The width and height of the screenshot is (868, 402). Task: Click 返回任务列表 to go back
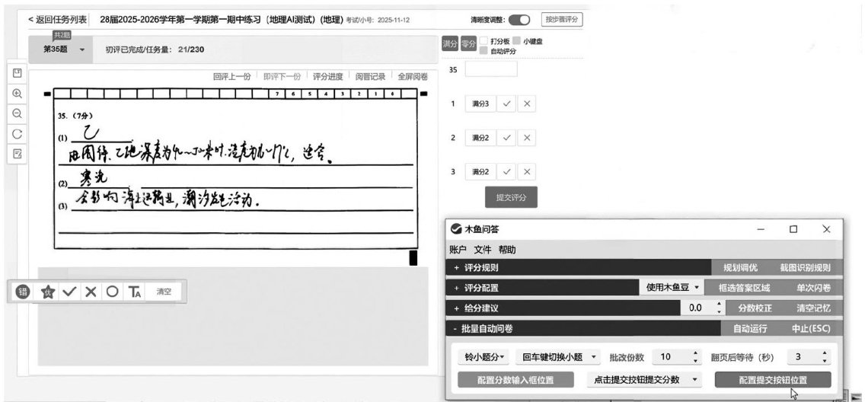[x=58, y=19]
